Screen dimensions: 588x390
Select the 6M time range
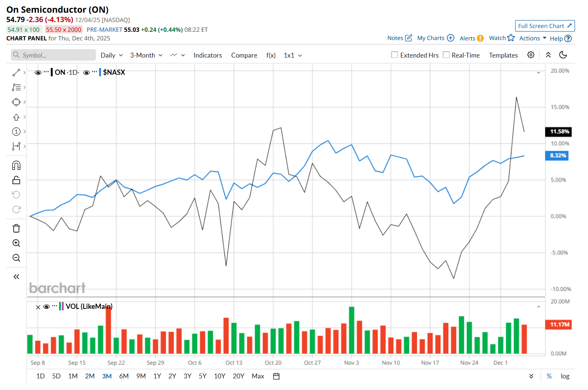[x=124, y=376]
